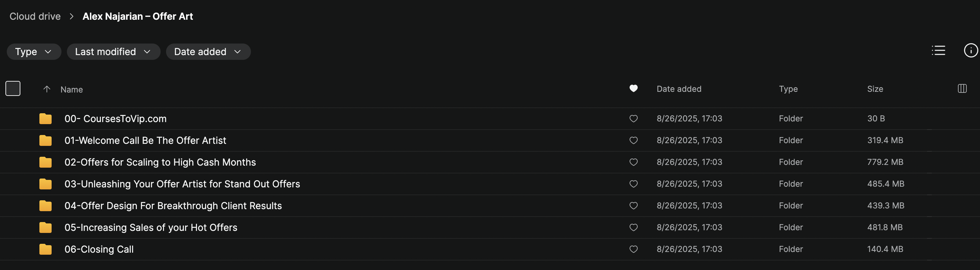This screenshot has height=270, width=980.
Task: Open the info panel icon
Action: point(970,51)
